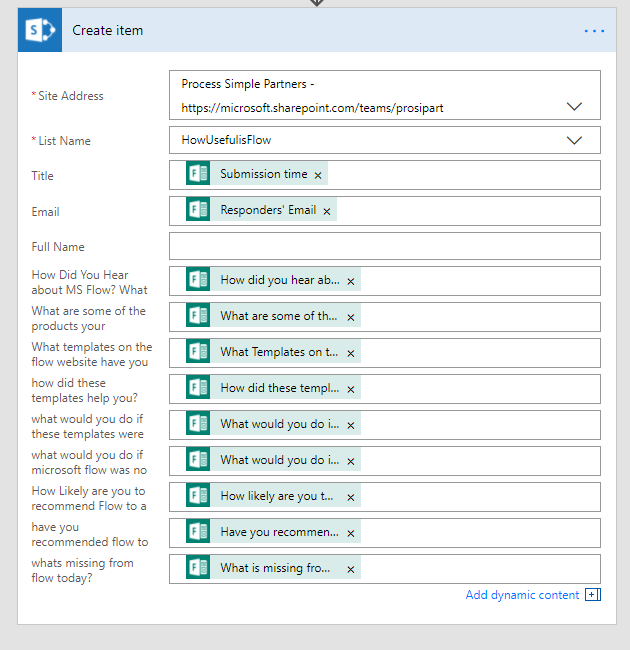Click Forms icon on 'What are some of' token
The image size is (630, 650).
(x=198, y=316)
